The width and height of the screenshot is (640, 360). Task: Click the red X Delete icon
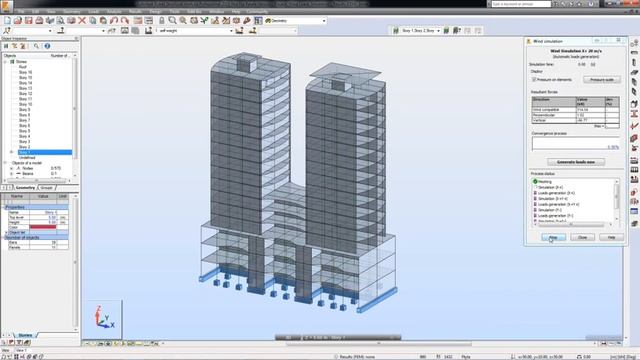click(82, 20)
